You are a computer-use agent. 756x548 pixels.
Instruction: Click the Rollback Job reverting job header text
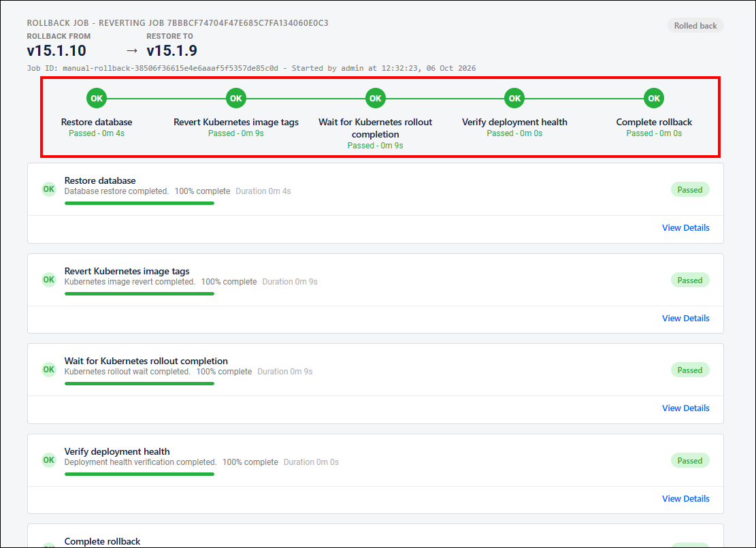[x=178, y=23]
